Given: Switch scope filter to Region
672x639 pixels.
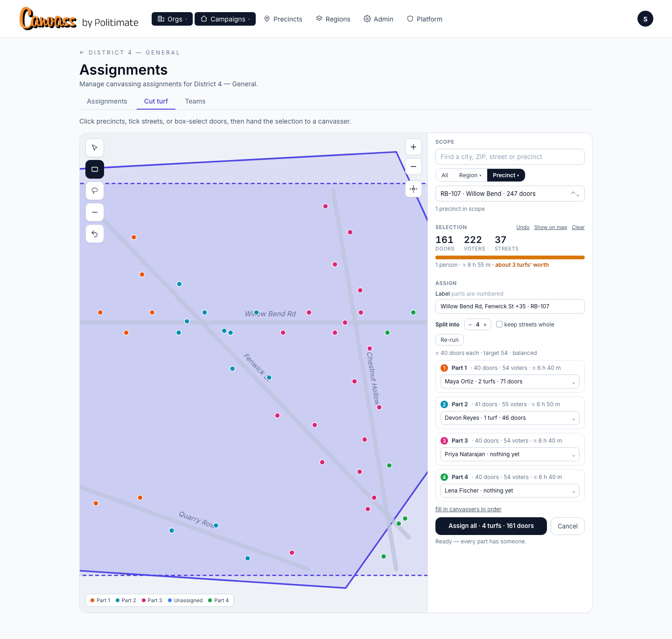Looking at the screenshot, I should pos(470,175).
